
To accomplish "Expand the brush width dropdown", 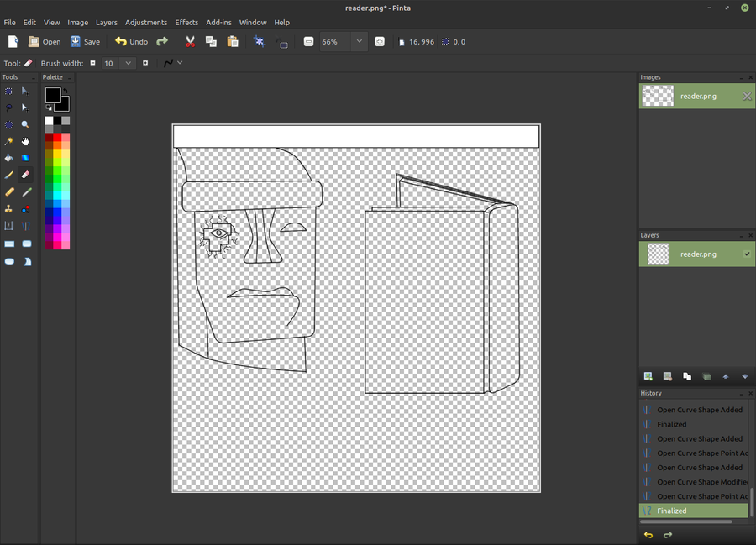I will click(128, 63).
